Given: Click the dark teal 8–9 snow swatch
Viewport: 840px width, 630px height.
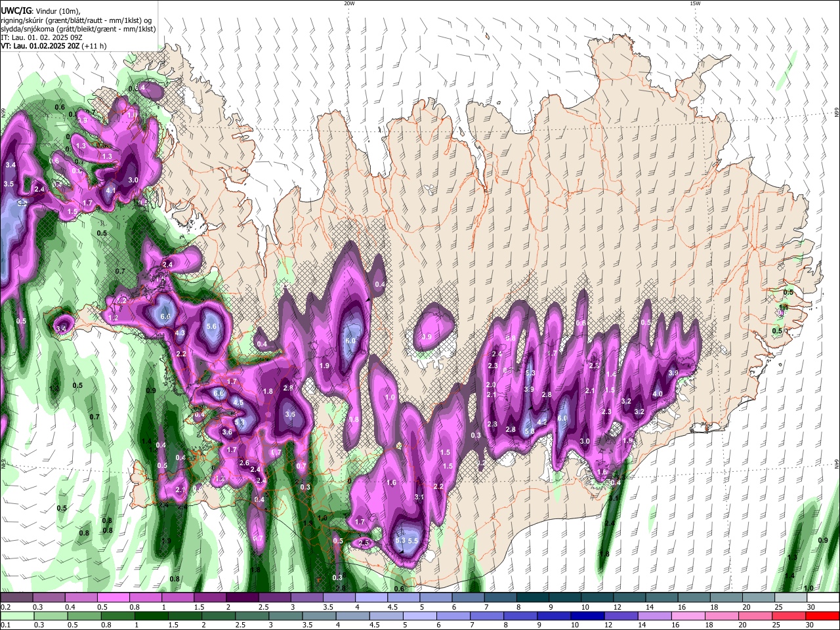Looking at the screenshot, I should tap(532, 598).
